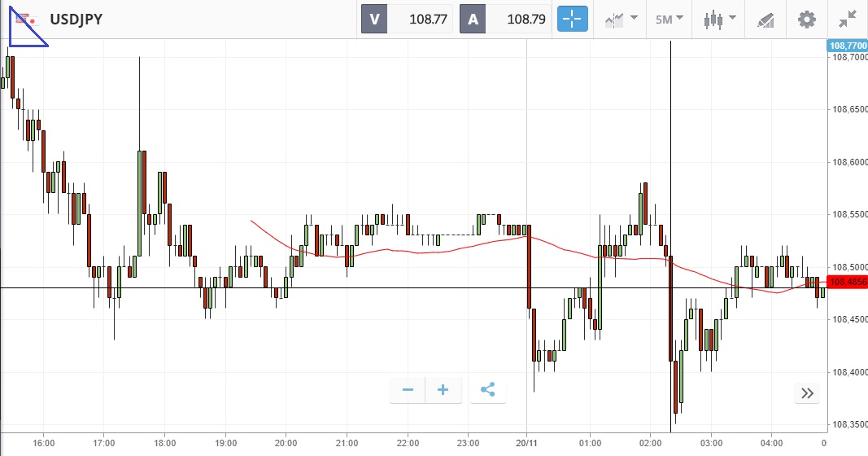The height and width of the screenshot is (456, 868).
Task: Zoom out with the minus button
Action: click(408, 390)
